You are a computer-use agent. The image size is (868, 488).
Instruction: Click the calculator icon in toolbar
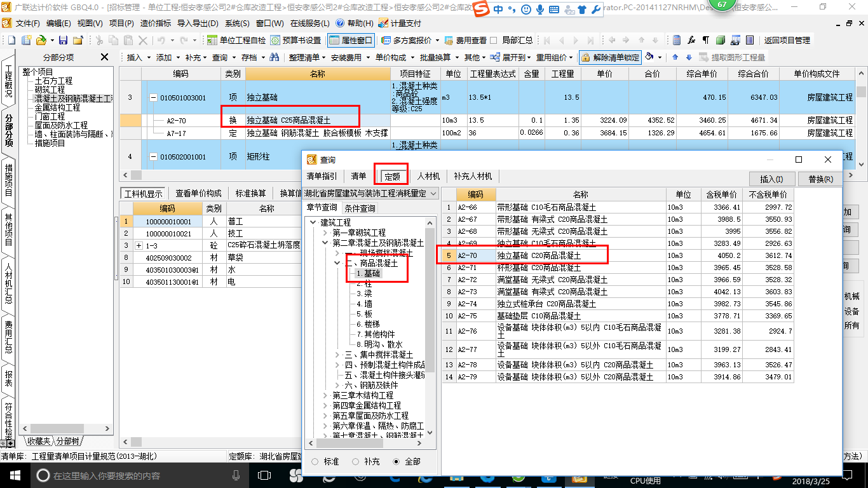coord(677,40)
